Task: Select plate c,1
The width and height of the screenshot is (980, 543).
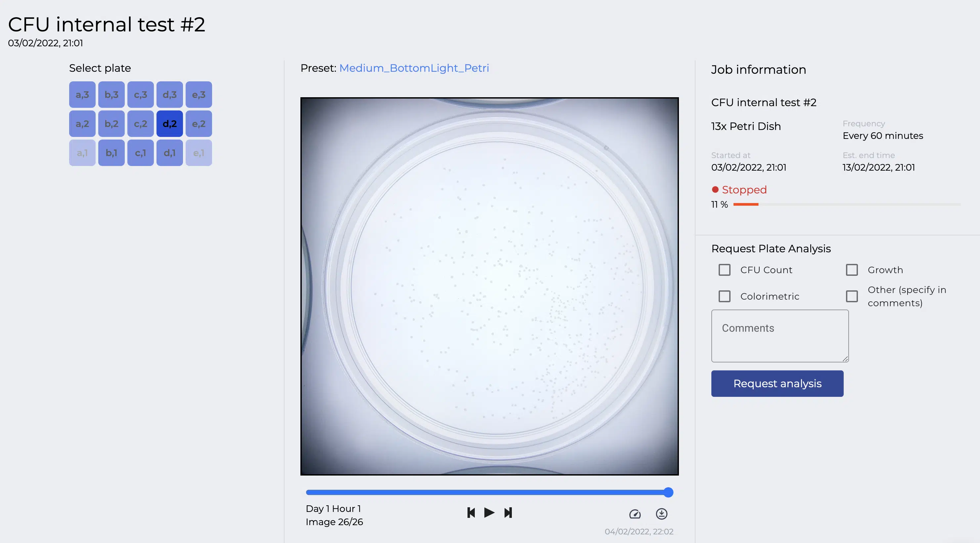Action: [x=140, y=153]
